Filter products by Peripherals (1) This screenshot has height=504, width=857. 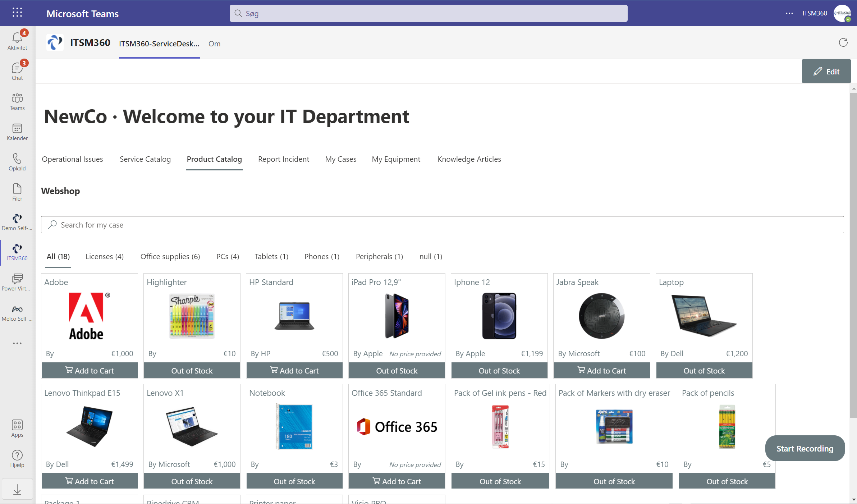(379, 257)
